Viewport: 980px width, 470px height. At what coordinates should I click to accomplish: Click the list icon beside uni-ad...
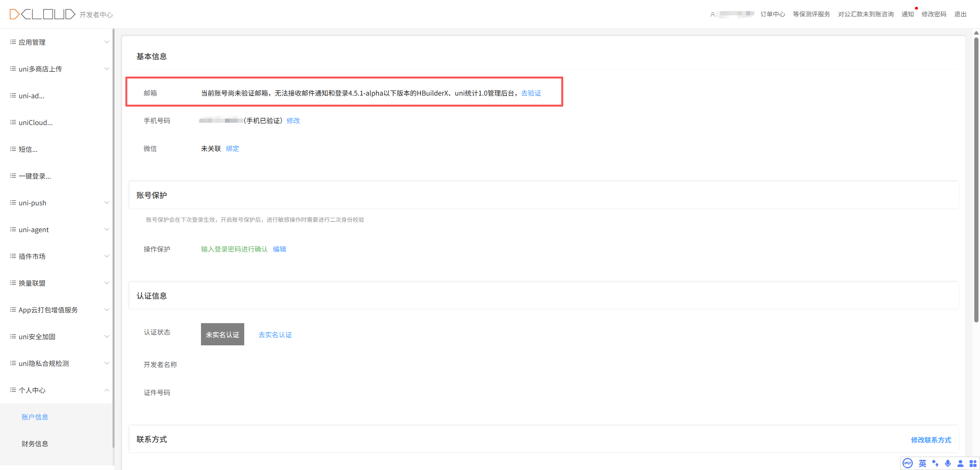(x=13, y=96)
